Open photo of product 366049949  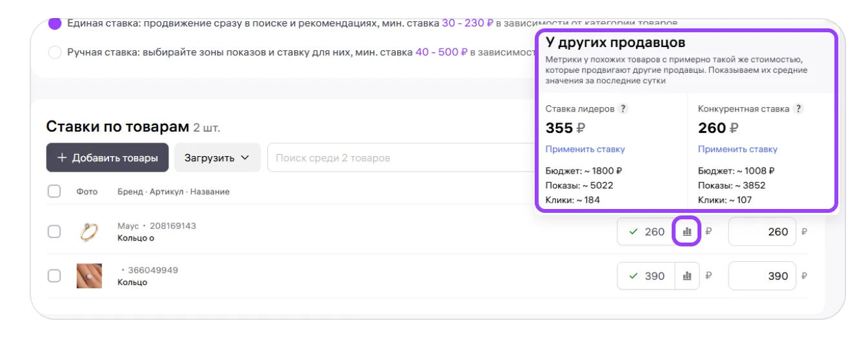click(89, 276)
